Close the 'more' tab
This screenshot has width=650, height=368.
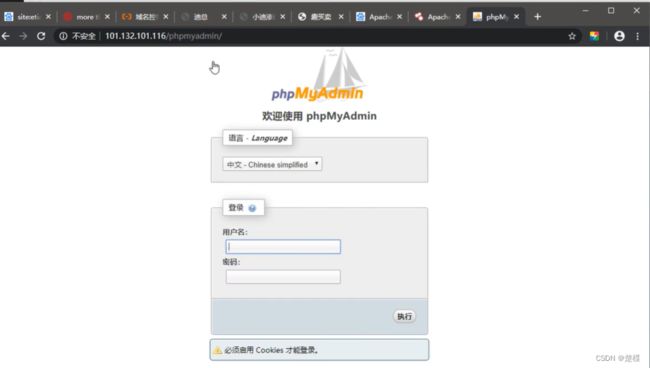coord(107,17)
